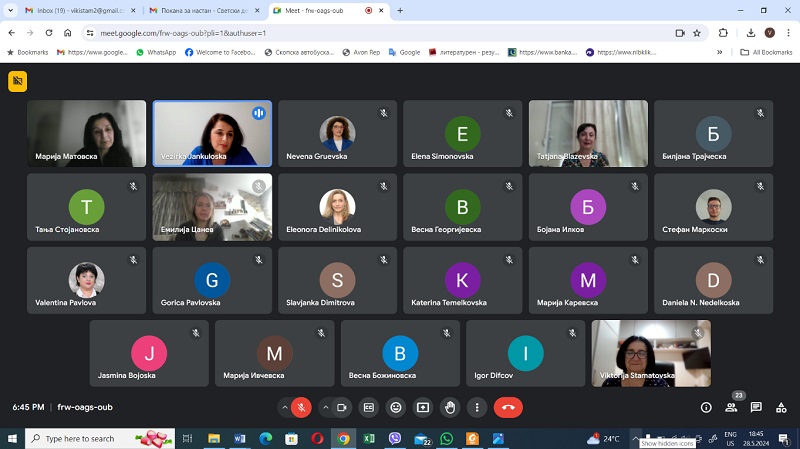Open Viber from the Windows taskbar
Viewport: 800px width, 449px height.
click(395, 438)
